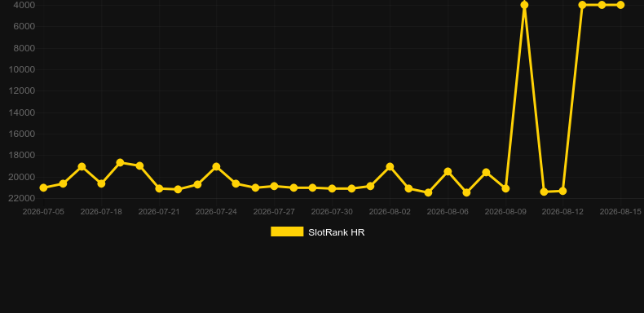The width and height of the screenshot is (644, 313).
Task: Select the data point above 2026-07-18
Action: pos(101,183)
